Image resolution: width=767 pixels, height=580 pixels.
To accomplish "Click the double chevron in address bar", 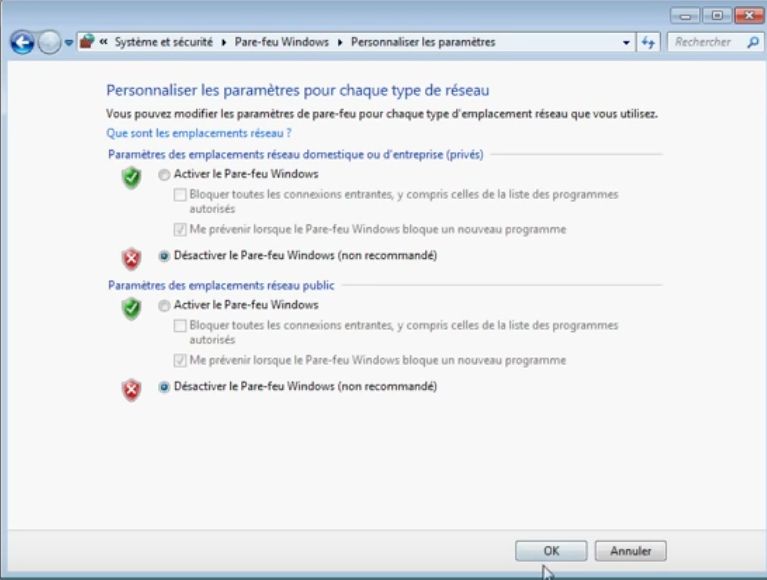I will (103, 42).
